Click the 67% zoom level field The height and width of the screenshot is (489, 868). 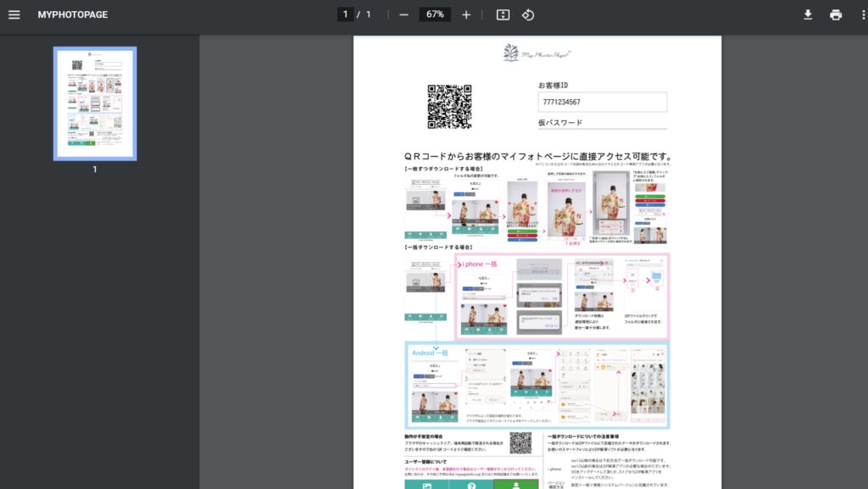[x=435, y=14]
